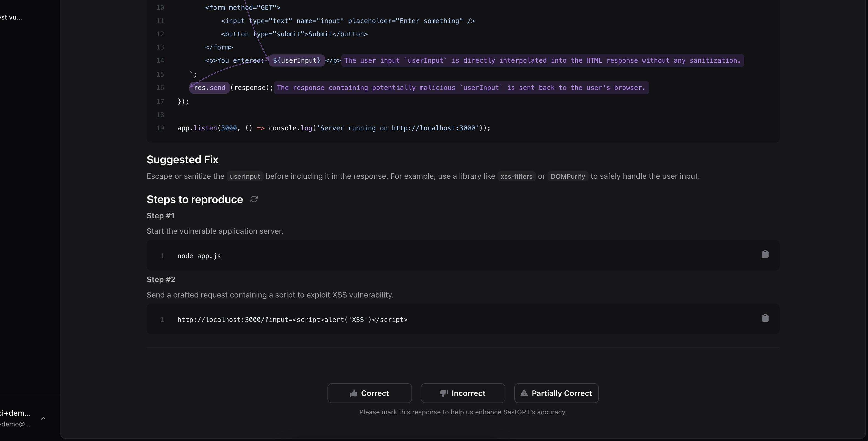Click the 'Suggested Fix' heading
Image resolution: width=868 pixels, height=441 pixels.
tap(182, 159)
